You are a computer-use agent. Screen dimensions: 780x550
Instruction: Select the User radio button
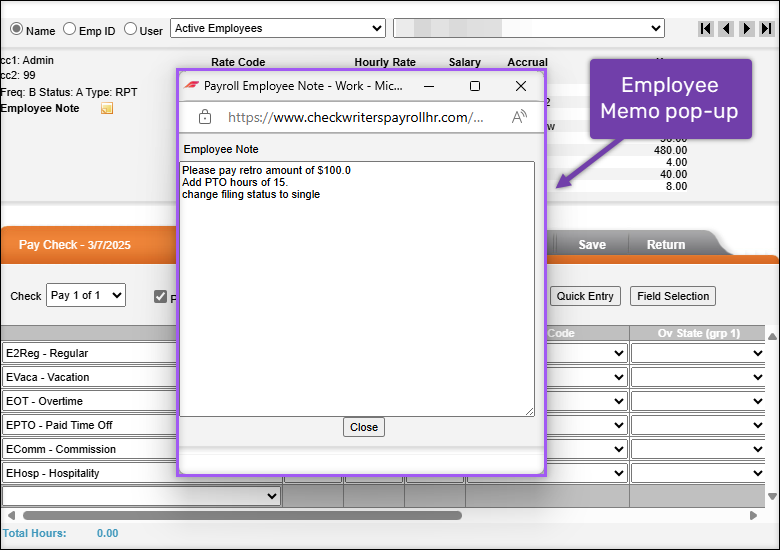130,30
